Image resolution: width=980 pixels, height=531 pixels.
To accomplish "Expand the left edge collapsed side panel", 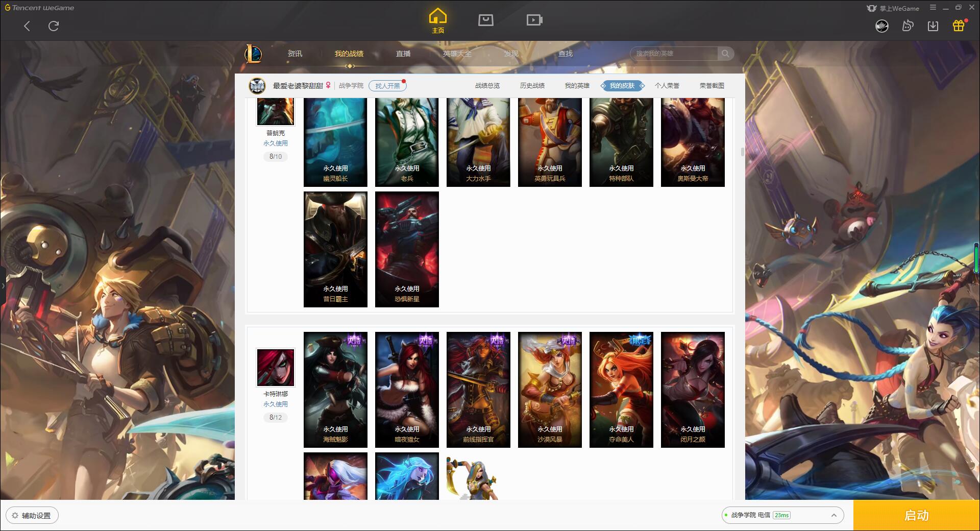I will [3, 286].
